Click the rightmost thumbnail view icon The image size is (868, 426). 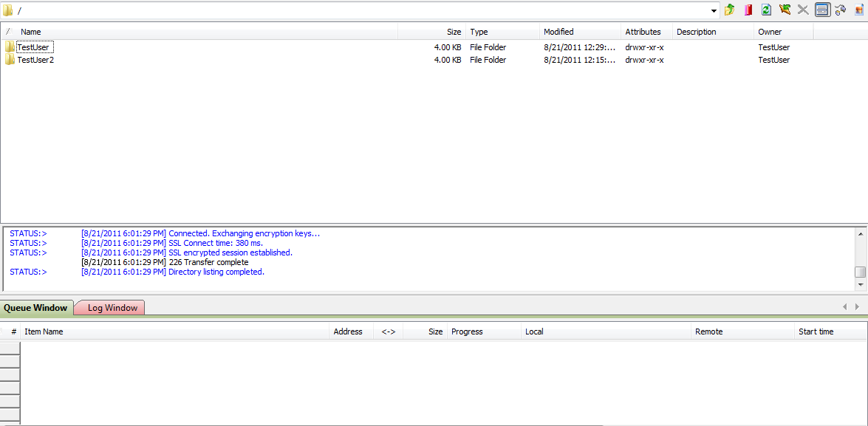pos(859,10)
